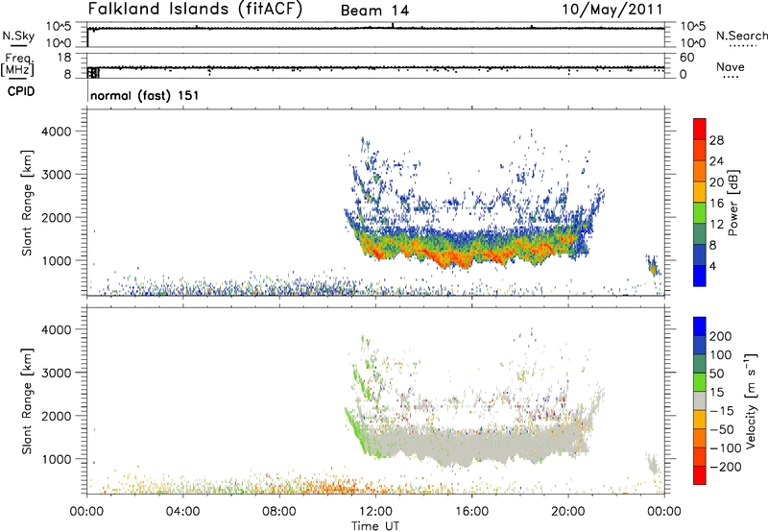Click the "12" value on the power scale
The image size is (768, 532).
716,225
